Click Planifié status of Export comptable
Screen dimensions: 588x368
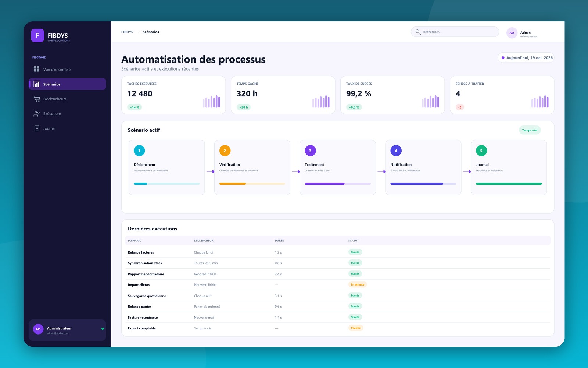click(356, 328)
